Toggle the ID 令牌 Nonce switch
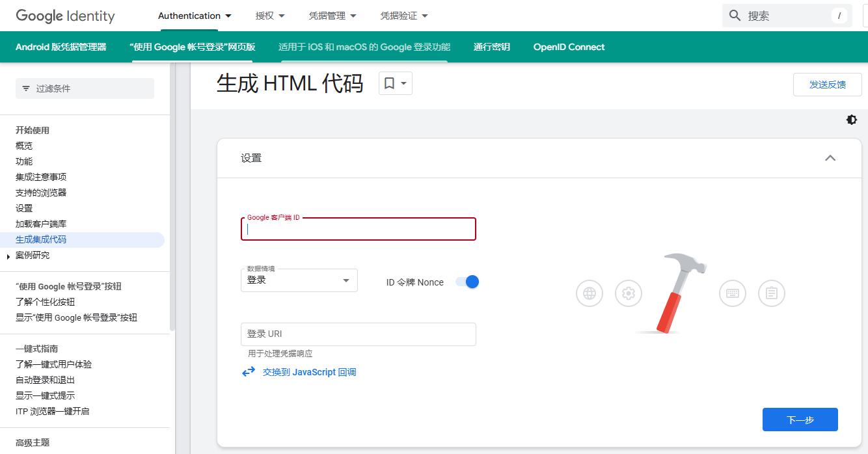868x454 pixels. 467,282
